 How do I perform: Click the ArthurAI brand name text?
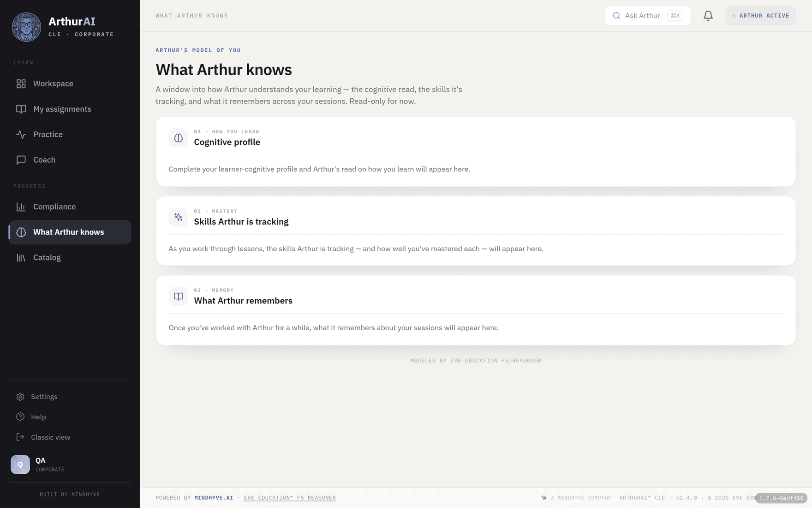point(72,21)
